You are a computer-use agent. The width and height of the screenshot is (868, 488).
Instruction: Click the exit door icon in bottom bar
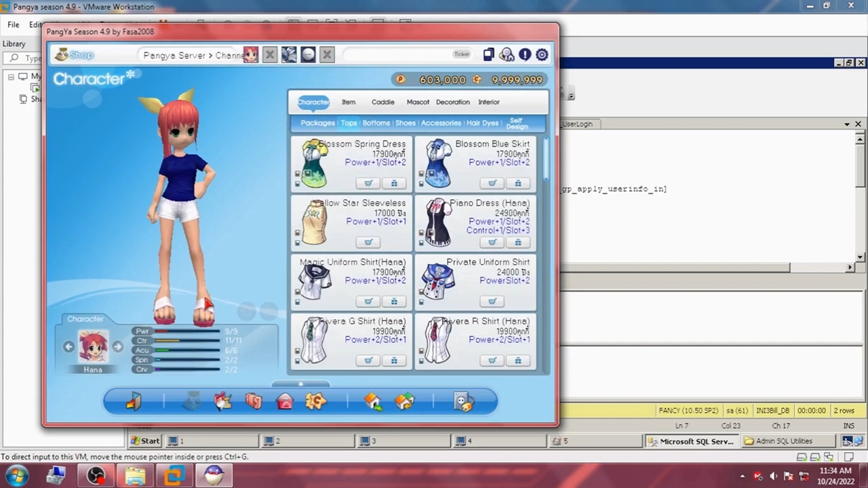click(134, 401)
